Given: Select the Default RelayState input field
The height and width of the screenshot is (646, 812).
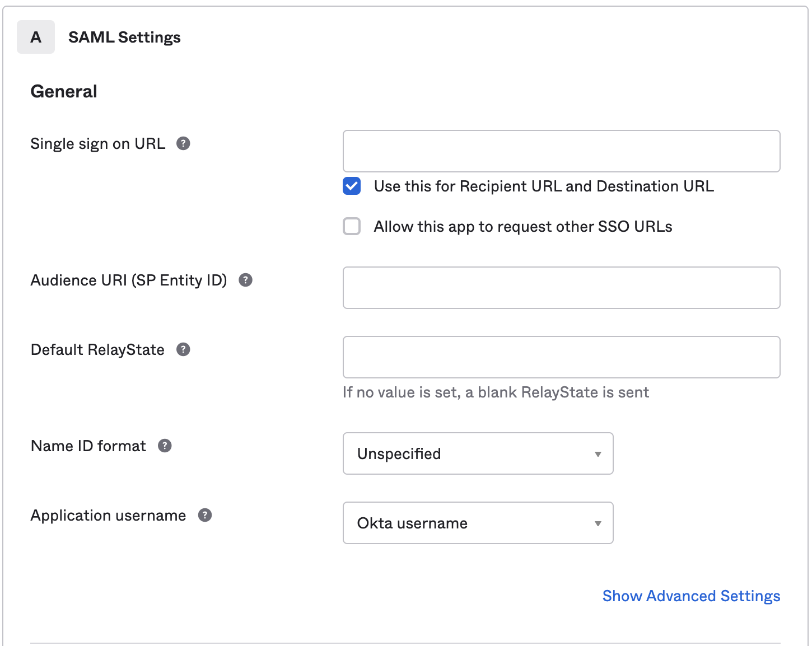Looking at the screenshot, I should click(561, 357).
